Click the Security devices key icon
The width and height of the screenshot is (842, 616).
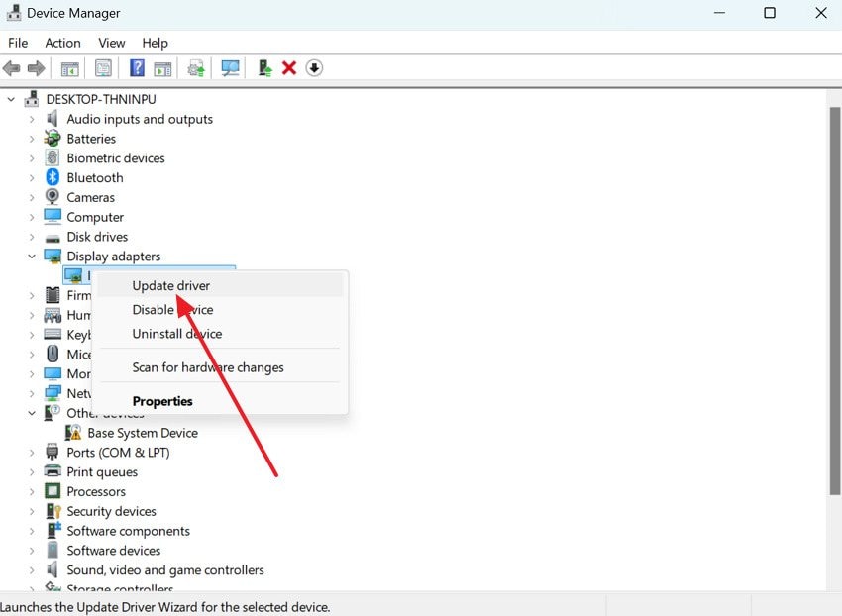(x=53, y=511)
